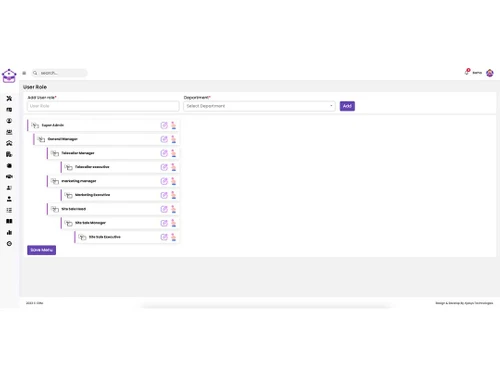Edit the Site Sale Executive role
Screen dimensions: 500x375
(164, 237)
